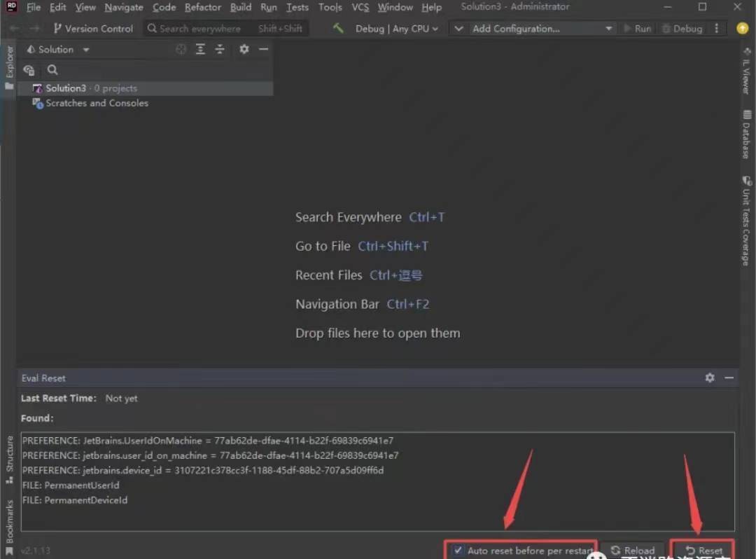Image resolution: width=756 pixels, height=559 pixels.
Task: Click the back navigation arrow
Action: click(x=15, y=29)
